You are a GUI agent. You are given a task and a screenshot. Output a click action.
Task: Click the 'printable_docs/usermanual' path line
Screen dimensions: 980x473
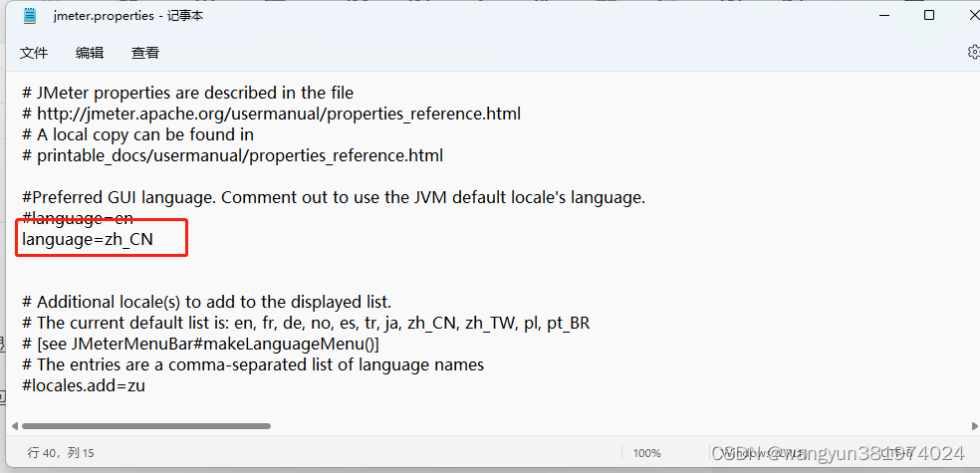click(x=232, y=155)
